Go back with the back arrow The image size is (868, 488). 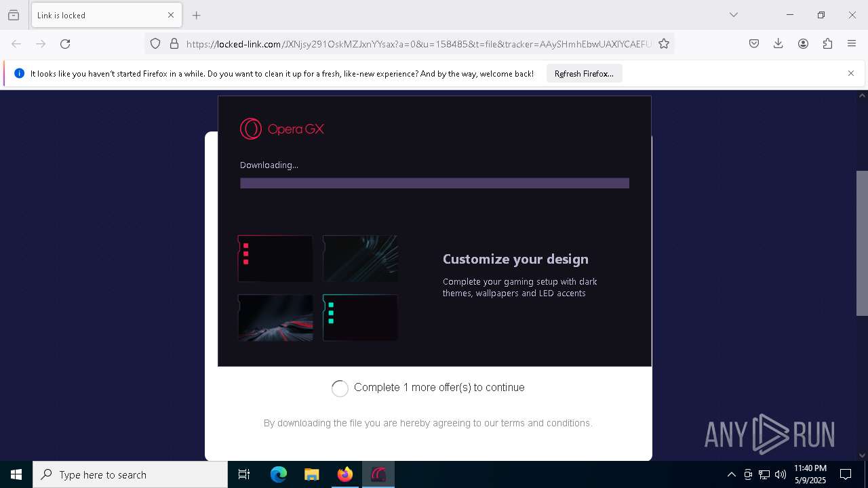pyautogui.click(x=16, y=44)
